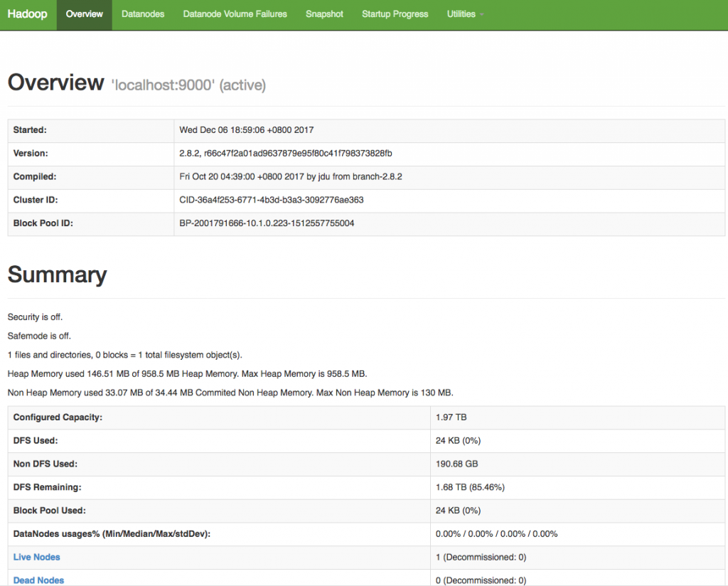Click the 'DFS Remaining:' label
728x586 pixels.
(x=47, y=487)
